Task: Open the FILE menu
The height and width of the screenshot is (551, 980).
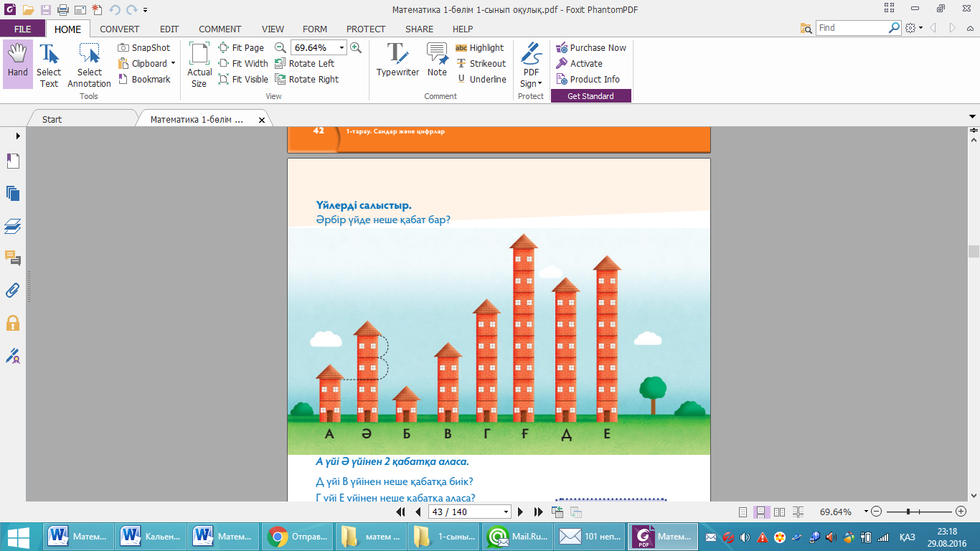Action: [x=22, y=29]
